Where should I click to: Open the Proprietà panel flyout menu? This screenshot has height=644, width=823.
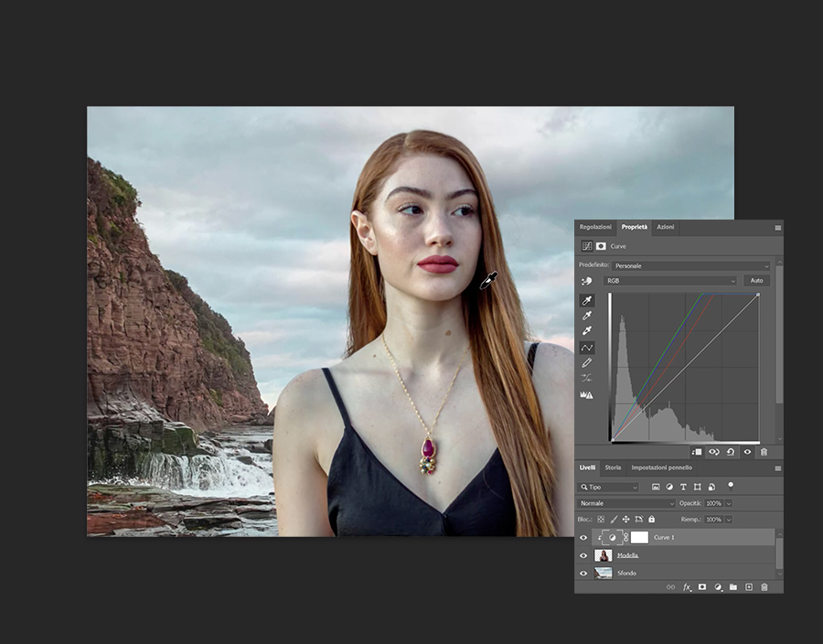(778, 228)
